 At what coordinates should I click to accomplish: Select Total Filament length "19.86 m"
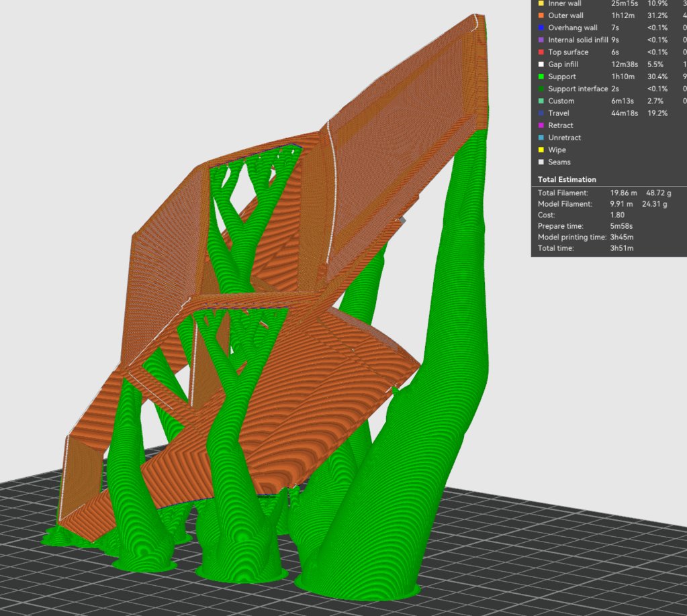(623, 193)
